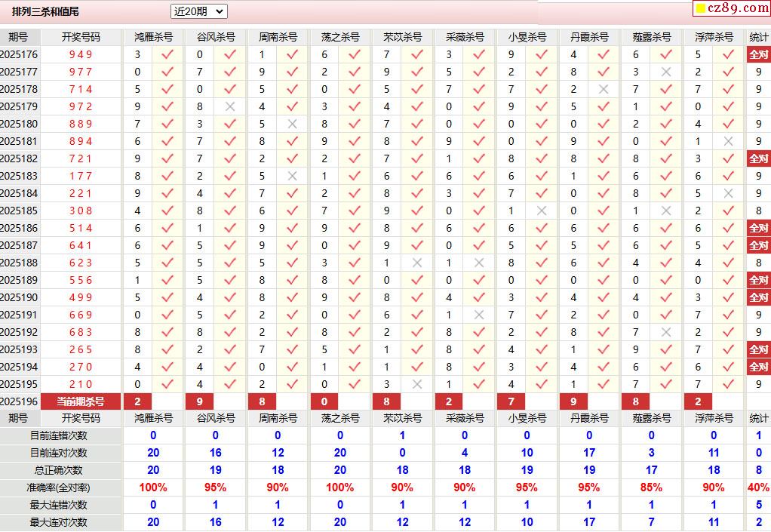Viewport: 771px width, 532px height.
Task: Click the 100% accuracy value for 鸿雁杀号
Action: tap(153, 487)
